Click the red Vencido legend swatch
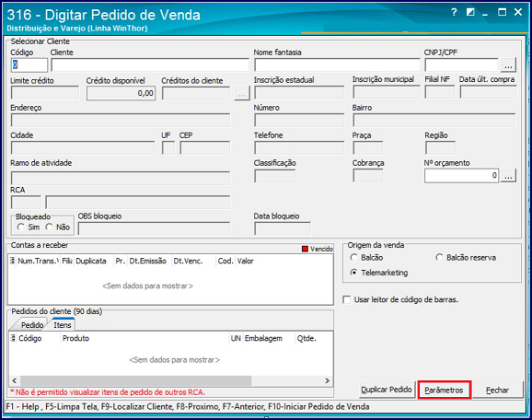This screenshot has width=532, height=420. [305, 249]
